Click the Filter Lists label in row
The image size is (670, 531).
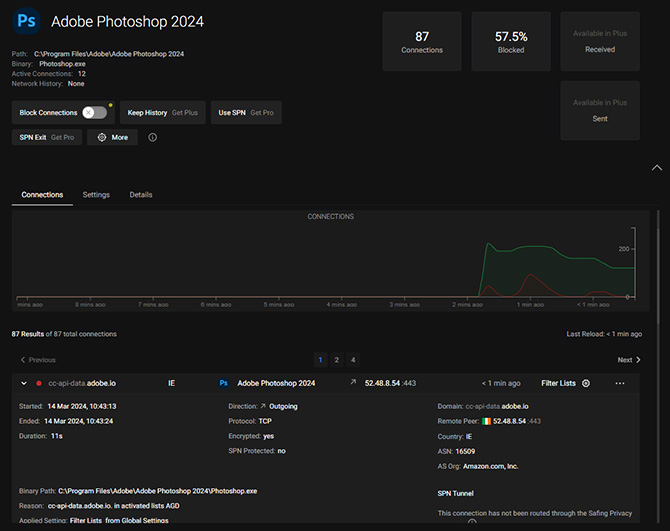point(558,383)
